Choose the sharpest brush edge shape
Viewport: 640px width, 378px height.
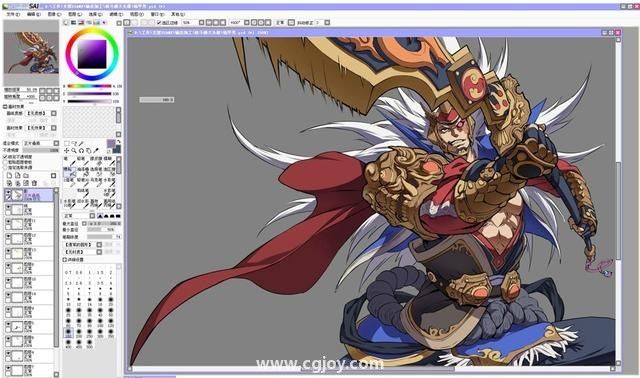pyautogui.click(x=100, y=216)
